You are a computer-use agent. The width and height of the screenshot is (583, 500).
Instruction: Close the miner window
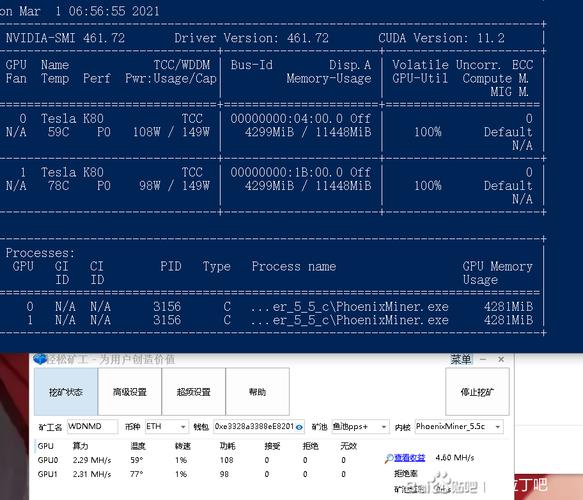[x=501, y=359]
